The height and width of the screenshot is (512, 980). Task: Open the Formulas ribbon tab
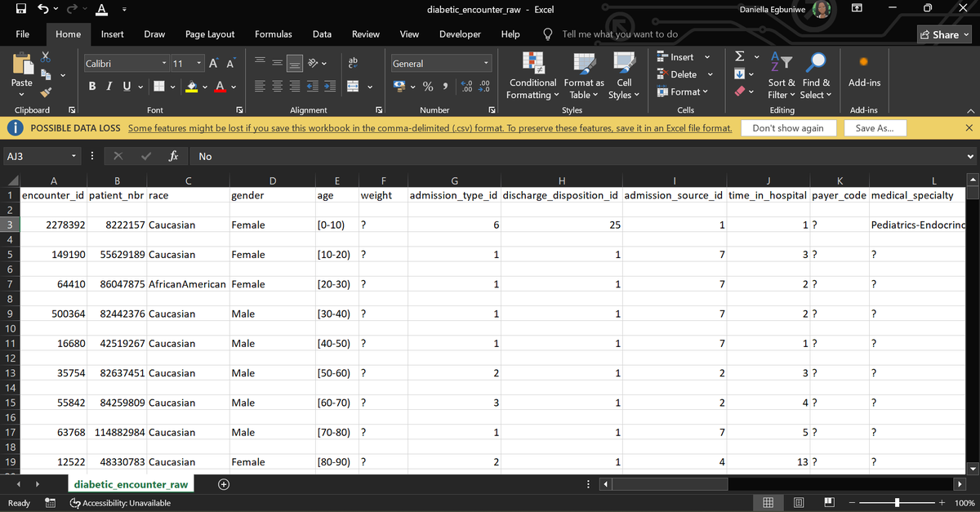(x=274, y=34)
